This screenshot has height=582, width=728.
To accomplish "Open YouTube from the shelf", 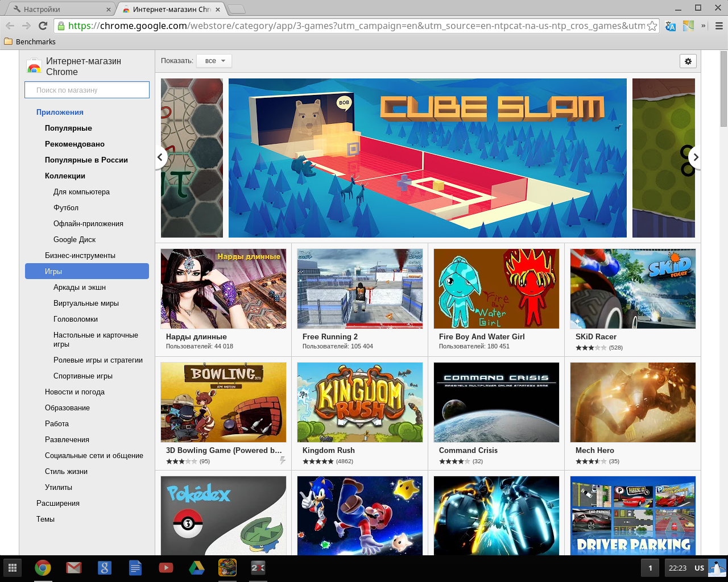I will pos(166,568).
